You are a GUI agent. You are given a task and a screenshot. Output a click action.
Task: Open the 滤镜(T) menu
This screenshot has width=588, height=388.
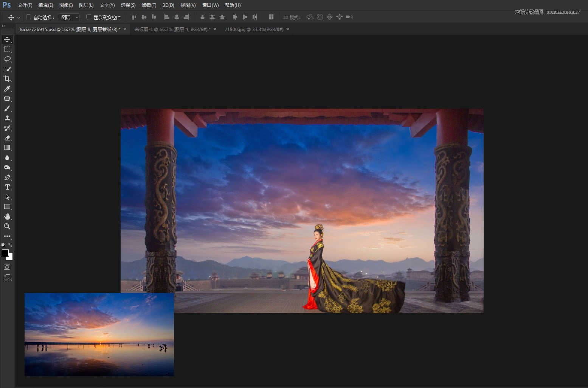[149, 5]
